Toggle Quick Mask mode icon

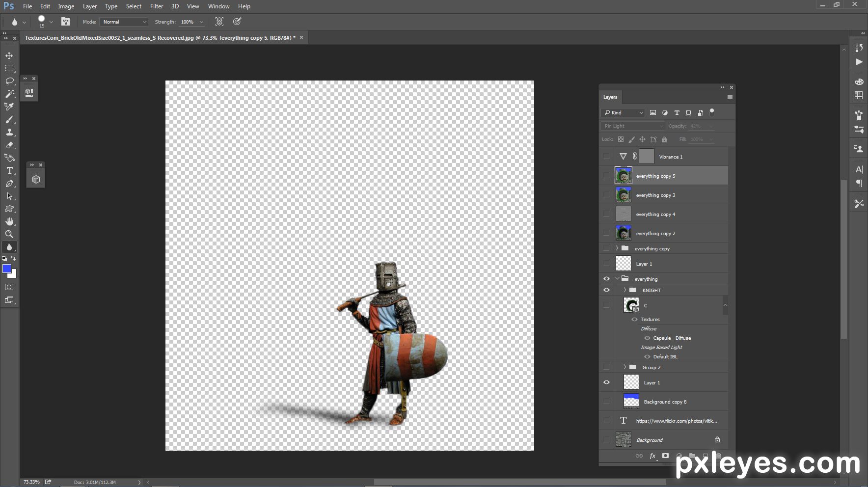pyautogui.click(x=9, y=287)
